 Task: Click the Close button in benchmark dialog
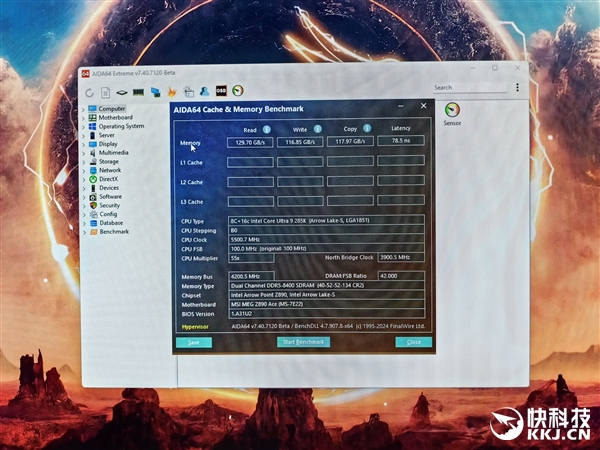pos(413,342)
